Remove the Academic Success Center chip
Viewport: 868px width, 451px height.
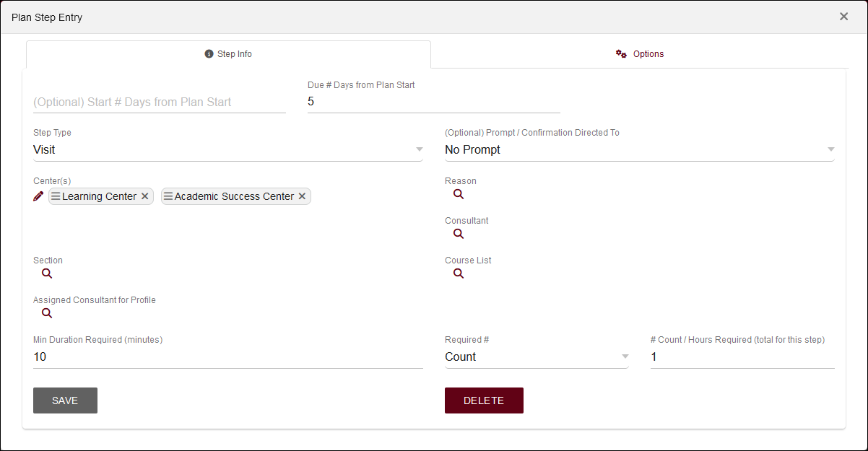coord(302,196)
